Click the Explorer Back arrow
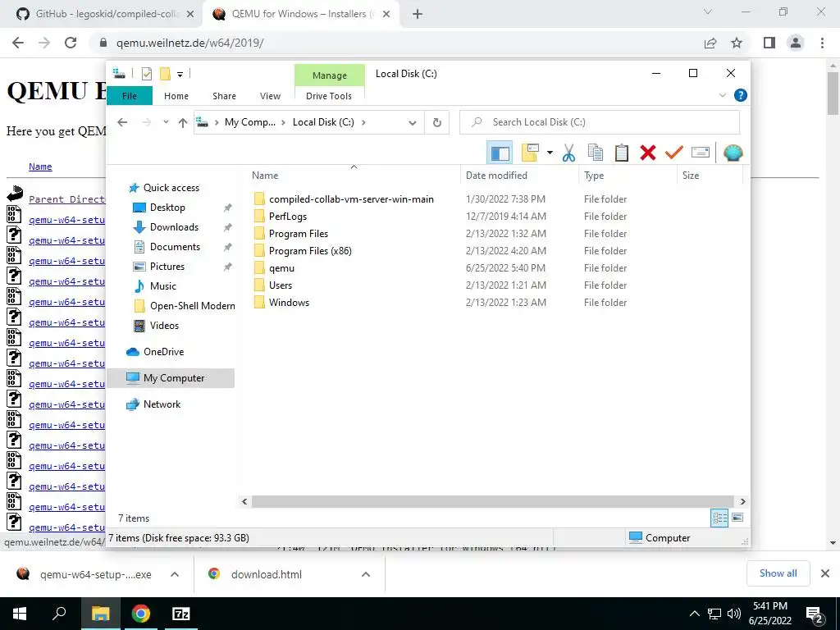 122,122
